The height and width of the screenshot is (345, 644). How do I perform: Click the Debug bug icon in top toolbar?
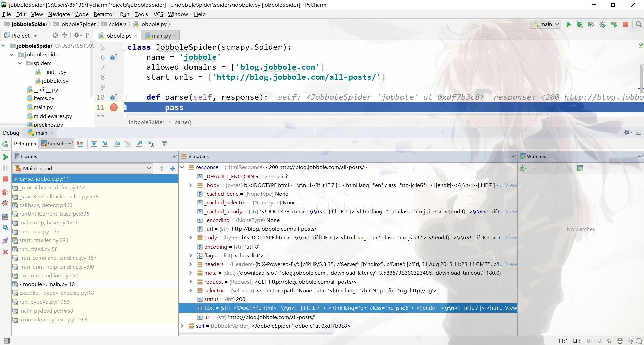pyautogui.click(x=580, y=24)
